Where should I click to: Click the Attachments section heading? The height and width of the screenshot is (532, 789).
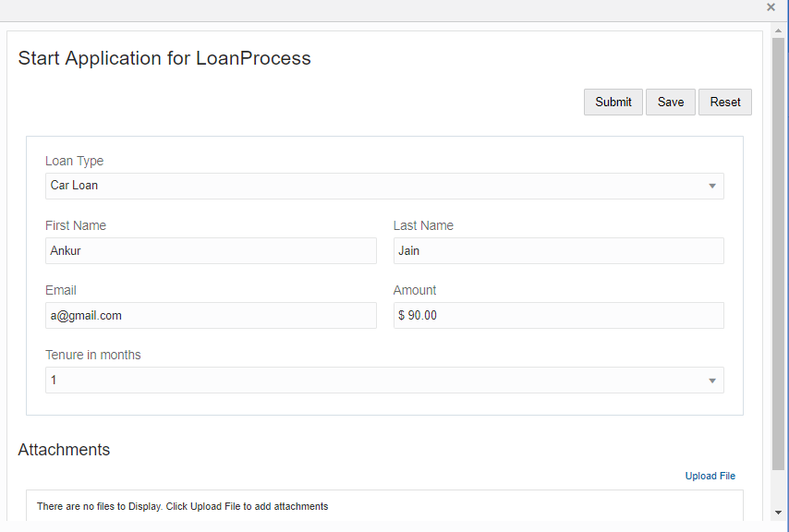(64, 450)
